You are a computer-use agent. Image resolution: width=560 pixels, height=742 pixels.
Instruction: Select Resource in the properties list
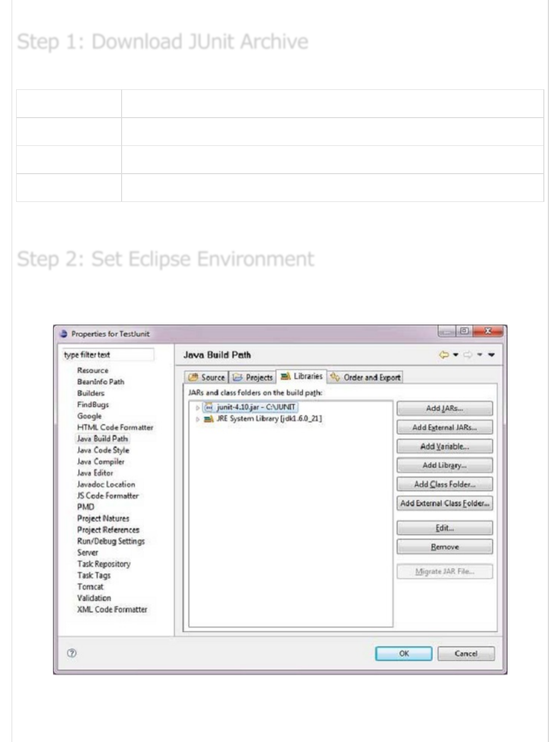pyautogui.click(x=93, y=370)
